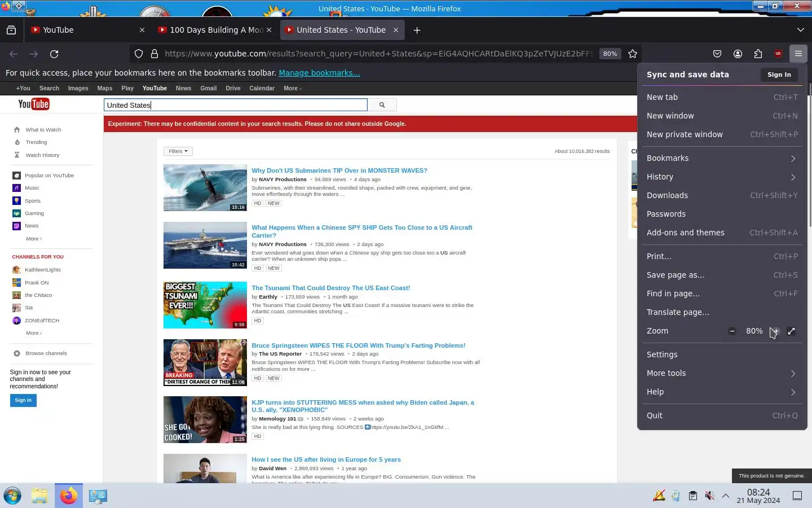Image resolution: width=812 pixels, height=508 pixels.
Task: Enter full screen via the zoom row icon
Action: (791, 331)
